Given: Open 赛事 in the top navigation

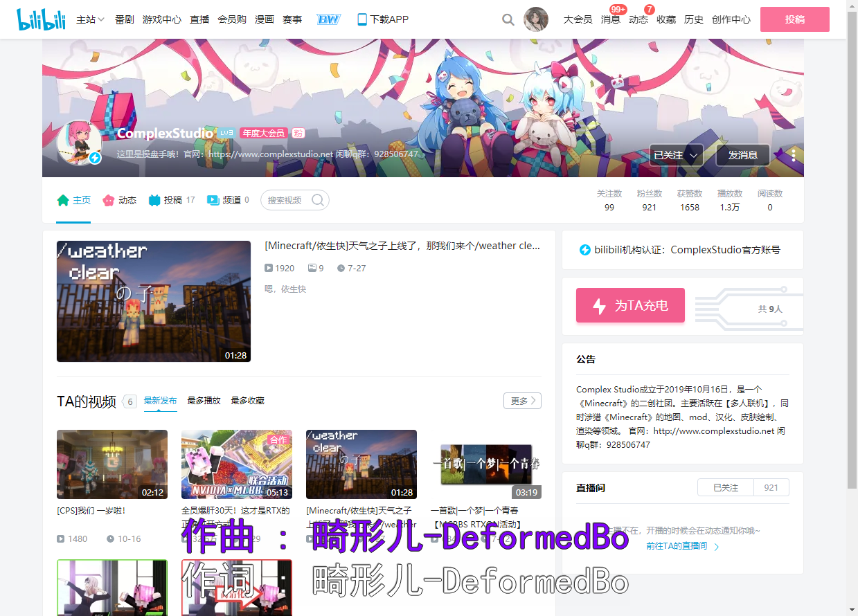Looking at the screenshot, I should point(292,19).
